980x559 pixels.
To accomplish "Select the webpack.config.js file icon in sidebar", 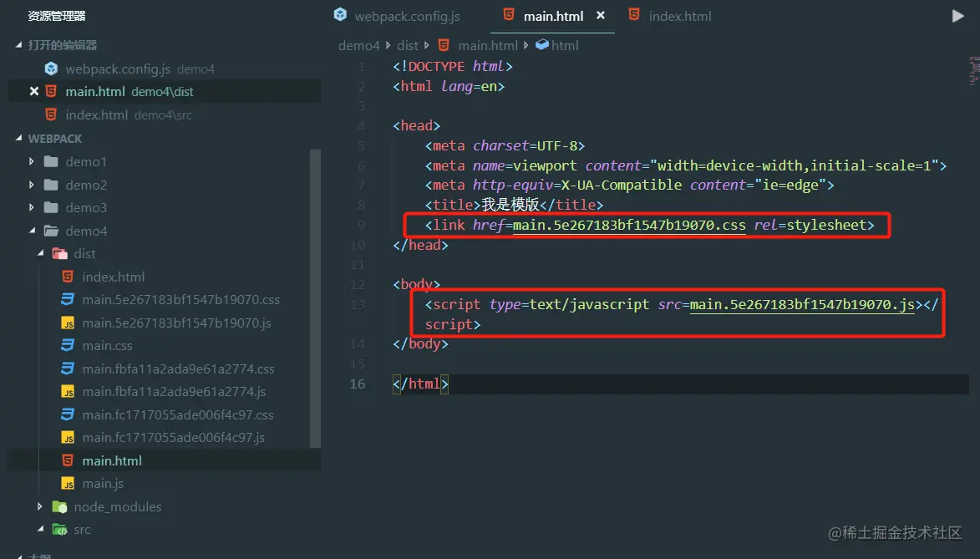I will pyautogui.click(x=50, y=69).
